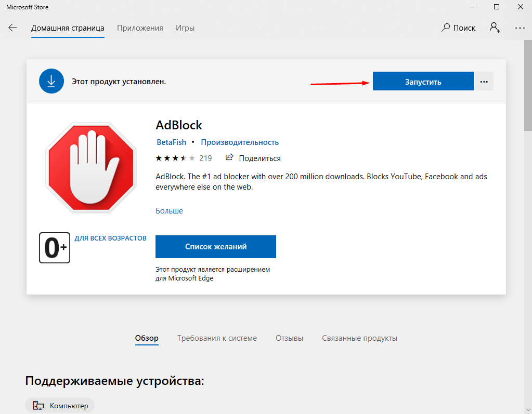Open the Отзывы tab

(290, 338)
